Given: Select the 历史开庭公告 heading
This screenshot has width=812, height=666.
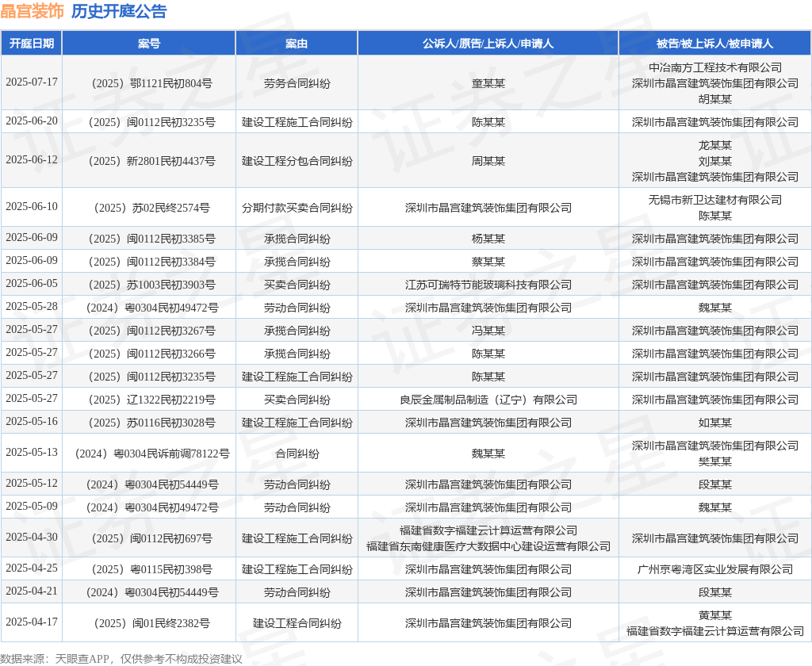Looking at the screenshot, I should click(119, 11).
